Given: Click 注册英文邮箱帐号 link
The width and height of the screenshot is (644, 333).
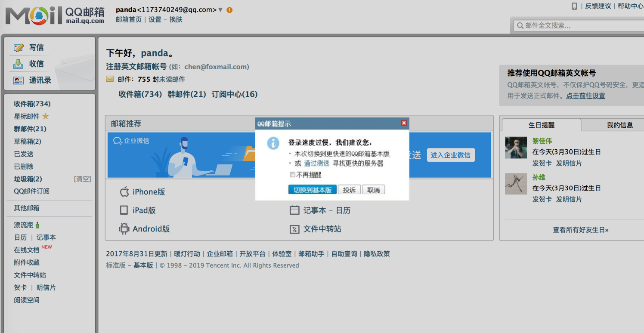Looking at the screenshot, I should pos(136,67).
